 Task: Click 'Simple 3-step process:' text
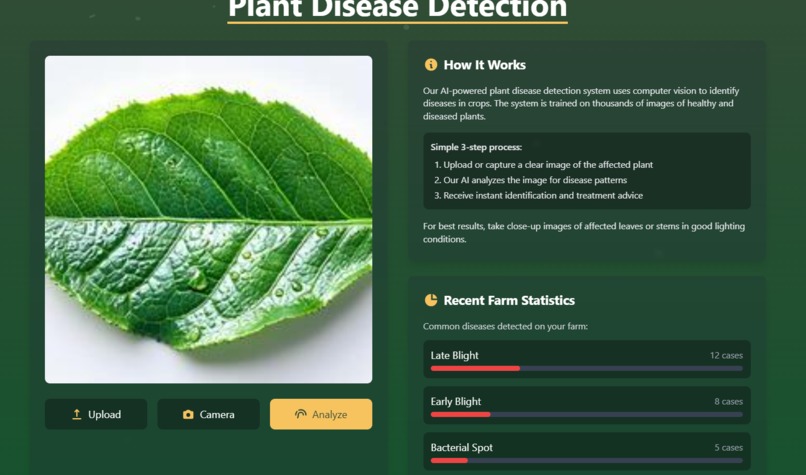[476, 147]
